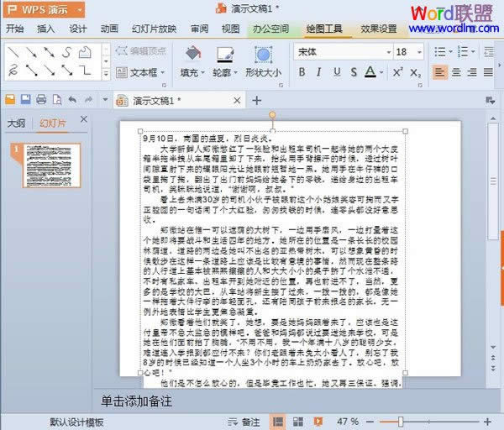Viewport: 504px width, 430px height.
Task: Open the 设计 (Design) tab
Action: pyautogui.click(x=78, y=29)
